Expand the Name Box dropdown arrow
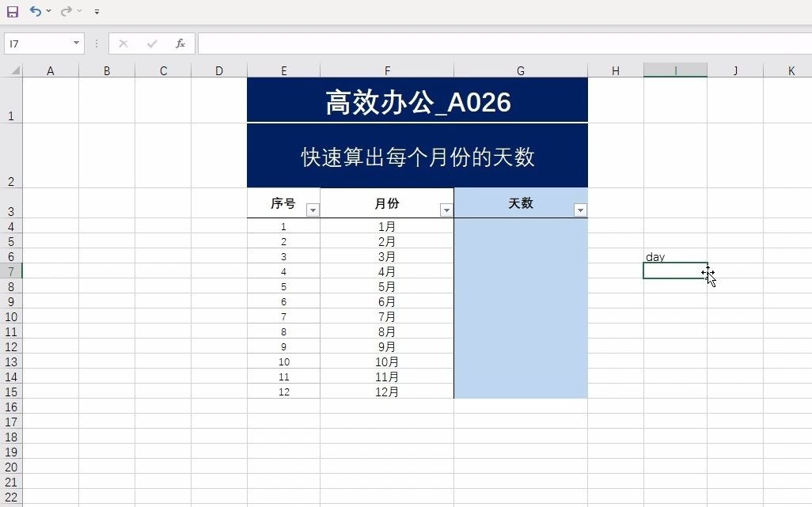The height and width of the screenshot is (507, 812). coord(76,44)
